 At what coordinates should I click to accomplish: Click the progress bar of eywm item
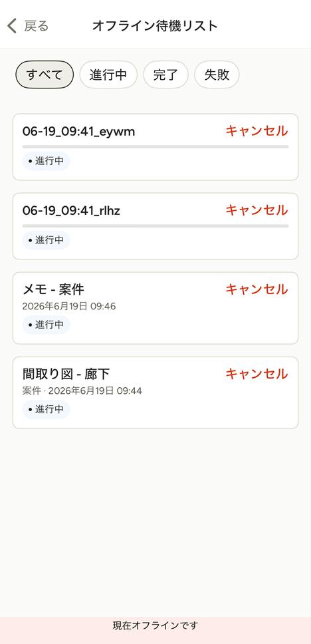[155, 146]
